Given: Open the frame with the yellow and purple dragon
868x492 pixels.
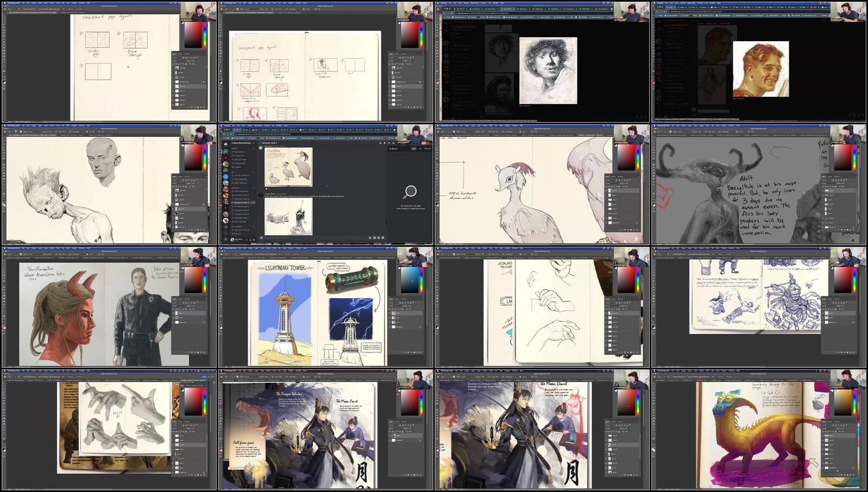Looking at the screenshot, I should (x=759, y=430).
